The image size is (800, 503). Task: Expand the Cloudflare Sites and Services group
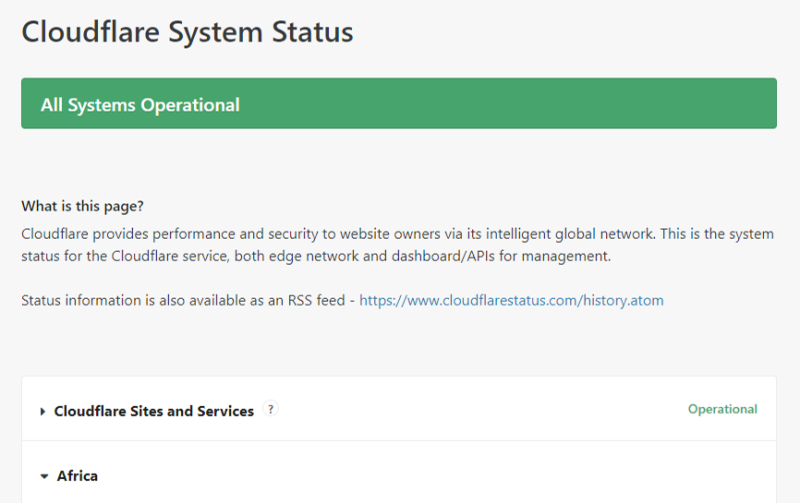pyautogui.click(x=43, y=412)
